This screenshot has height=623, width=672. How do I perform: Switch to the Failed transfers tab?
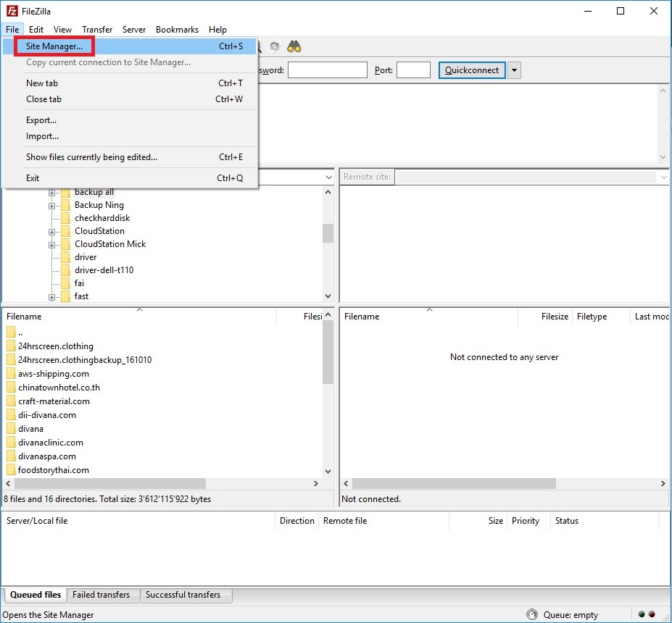101,595
